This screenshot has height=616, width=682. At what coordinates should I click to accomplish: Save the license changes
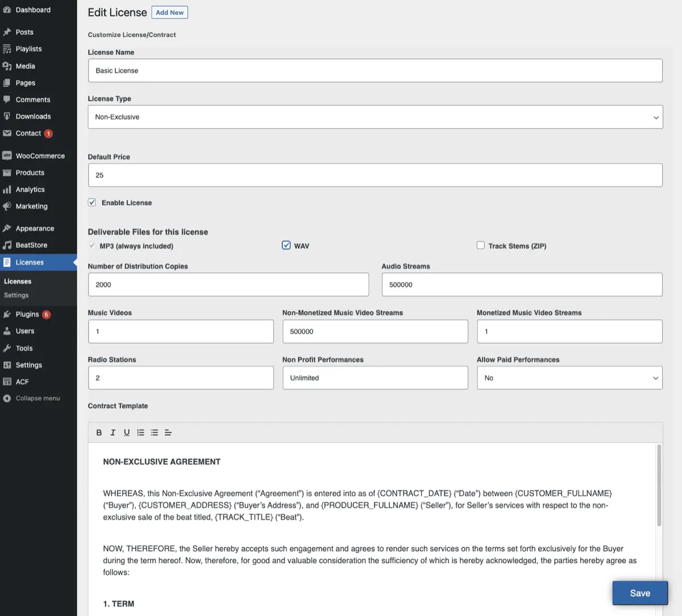[x=640, y=593]
